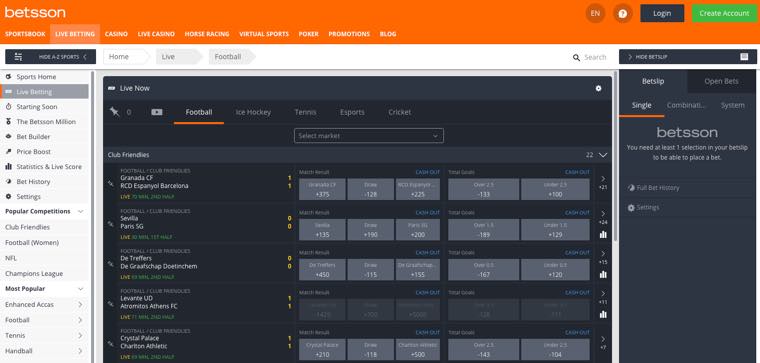Pin the Sevilla vs Paris SG match
Image resolution: width=760 pixels, height=363 pixels.
(x=111, y=223)
